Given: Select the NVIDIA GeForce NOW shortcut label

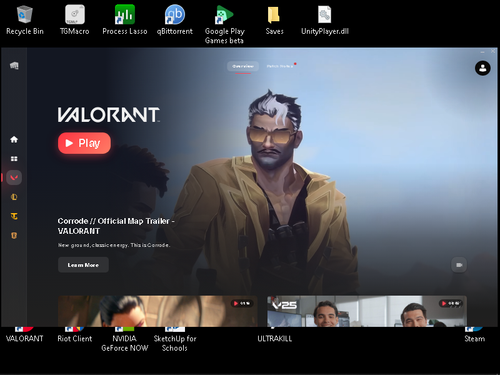Looking at the screenshot, I should 125,343.
